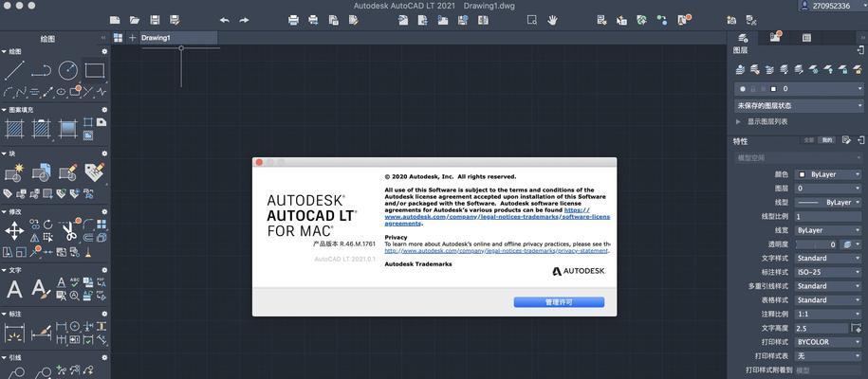Click the Print toolbar icon
The width and height of the screenshot is (868, 379).
(293, 20)
